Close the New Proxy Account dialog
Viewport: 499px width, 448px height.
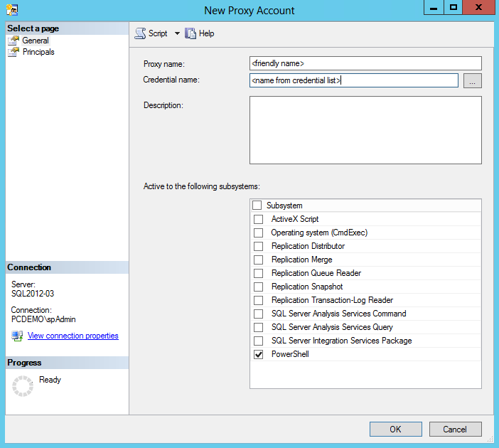pos(478,7)
